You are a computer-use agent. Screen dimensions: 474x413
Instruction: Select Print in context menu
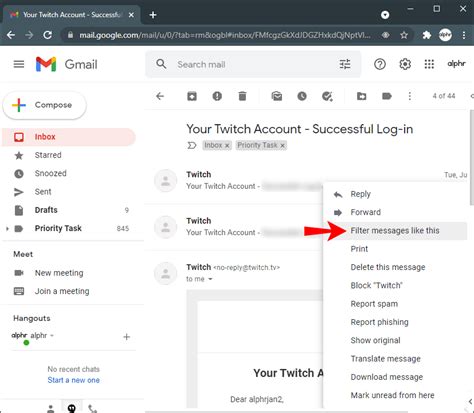pos(395,249)
